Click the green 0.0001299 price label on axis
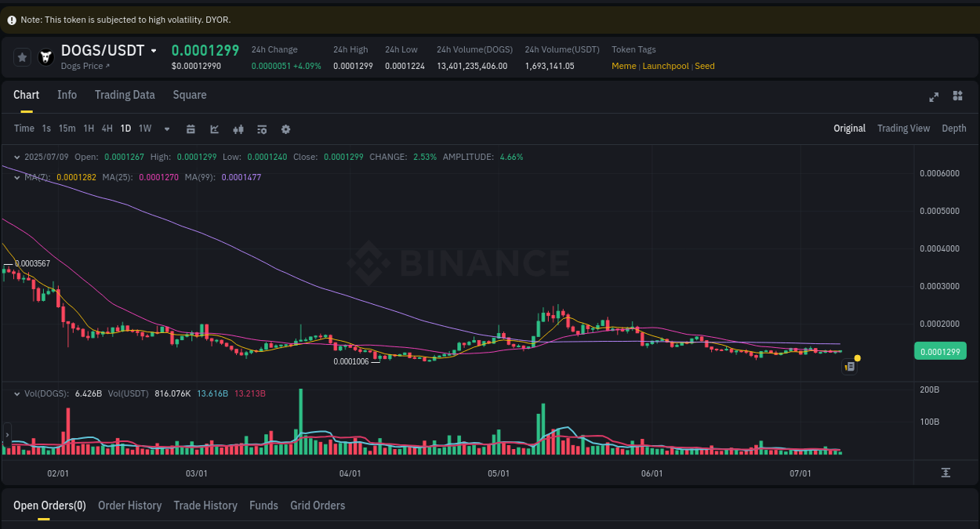Viewport: 980px width, 529px height. tap(940, 351)
